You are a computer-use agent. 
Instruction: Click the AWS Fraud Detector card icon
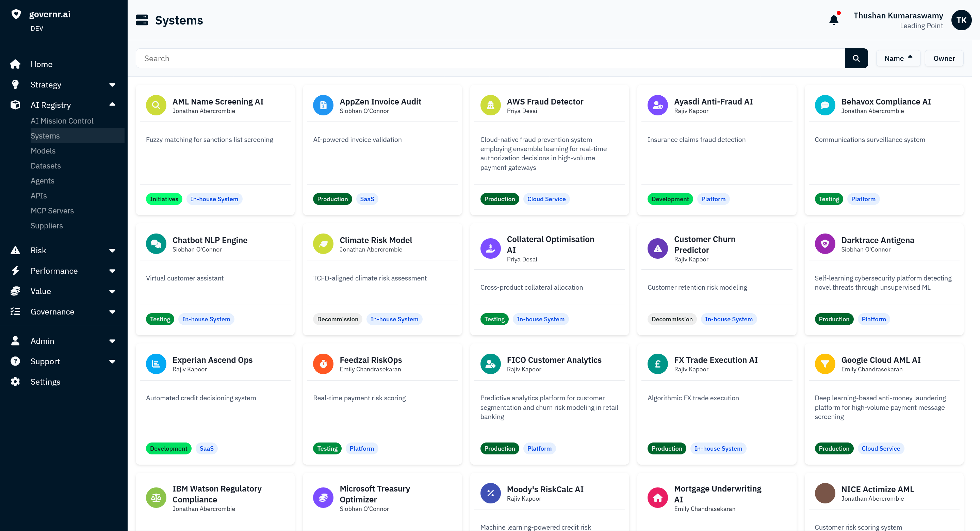(490, 105)
